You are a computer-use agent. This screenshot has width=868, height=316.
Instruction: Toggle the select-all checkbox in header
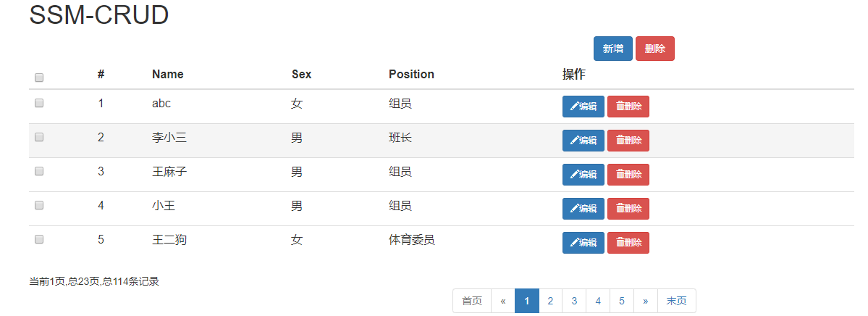tap(39, 78)
